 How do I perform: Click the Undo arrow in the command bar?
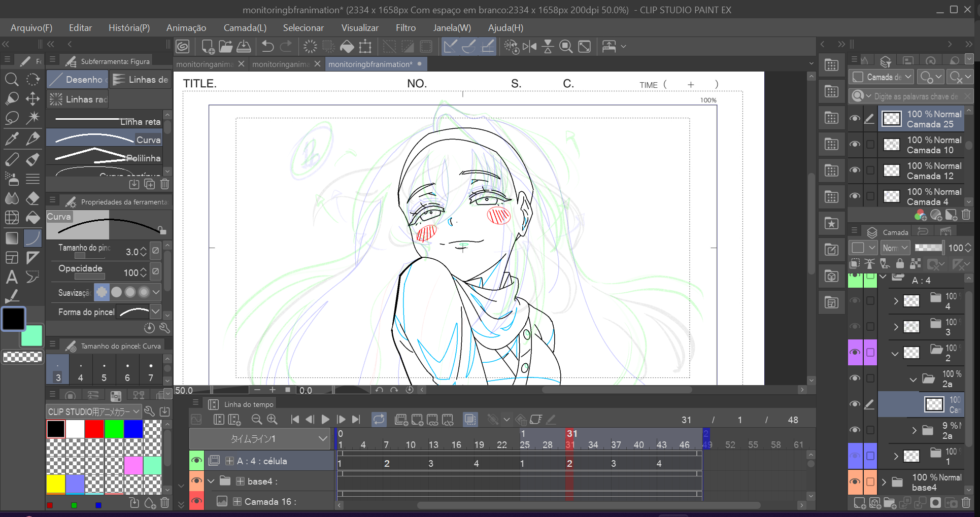(x=267, y=47)
